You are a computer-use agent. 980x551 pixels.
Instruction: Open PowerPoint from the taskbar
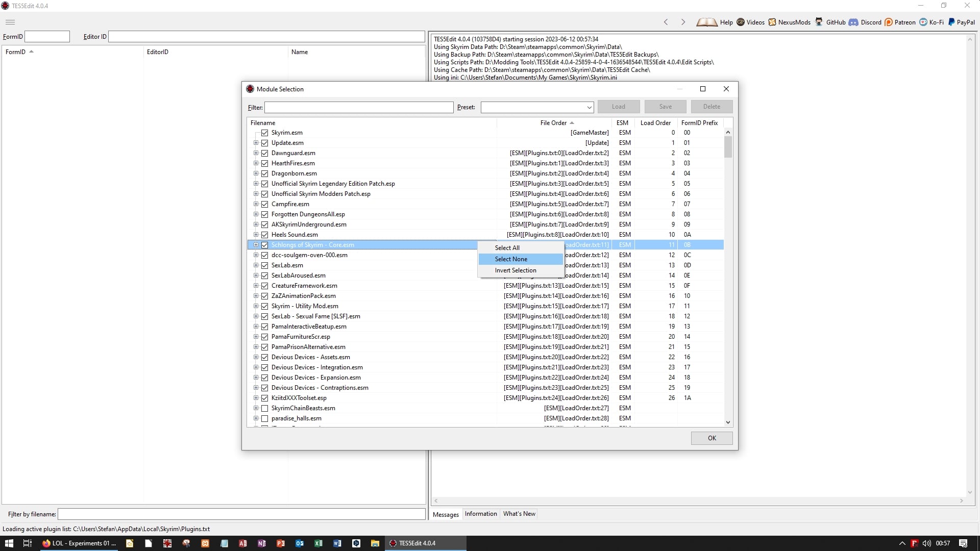click(281, 543)
